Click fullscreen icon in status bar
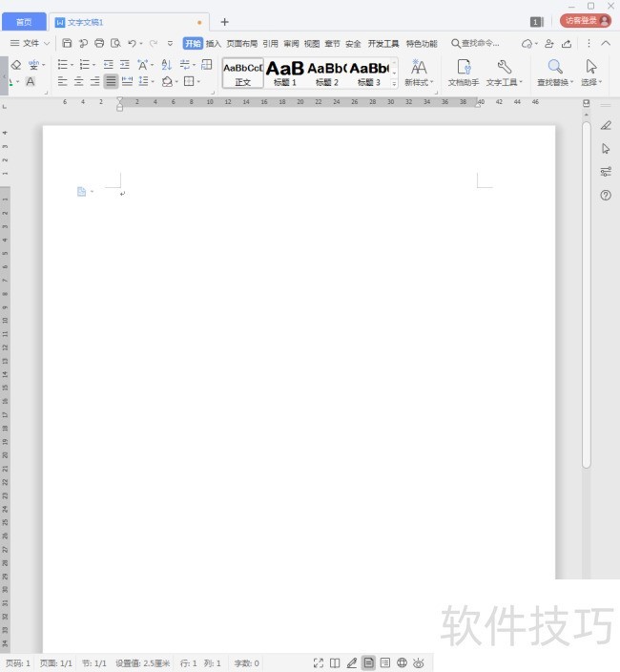The width and height of the screenshot is (620, 672). click(x=319, y=663)
